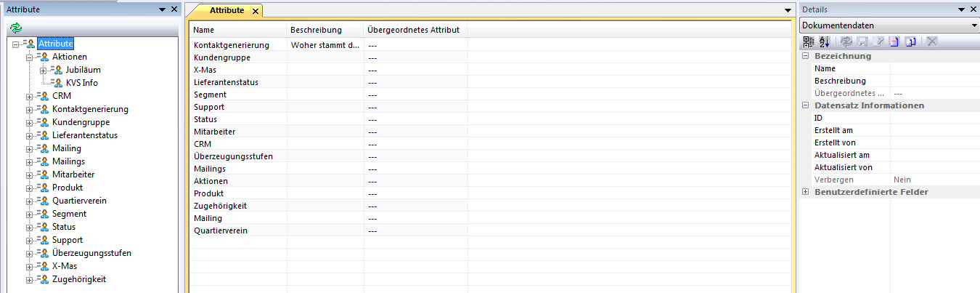Image resolution: width=980 pixels, height=293 pixels.
Task: Expand the CRM tree node
Action: click(x=30, y=96)
